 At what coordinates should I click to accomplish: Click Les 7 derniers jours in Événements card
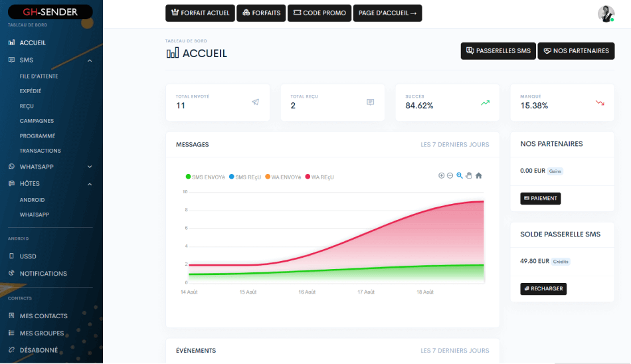pos(455,351)
